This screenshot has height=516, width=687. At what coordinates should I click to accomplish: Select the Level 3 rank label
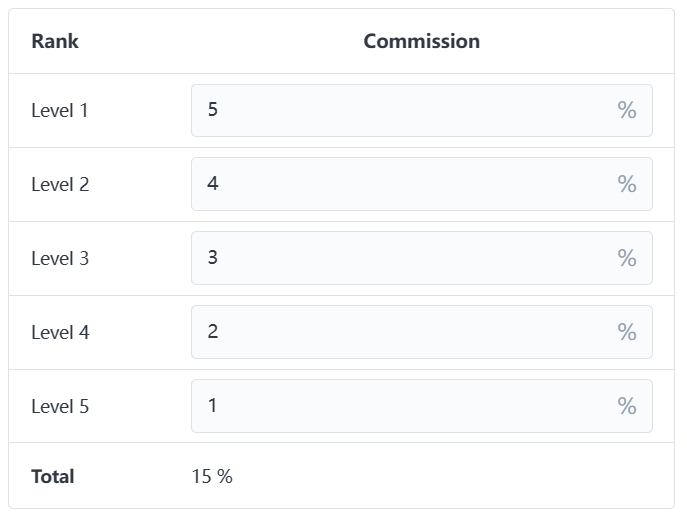[x=60, y=258]
